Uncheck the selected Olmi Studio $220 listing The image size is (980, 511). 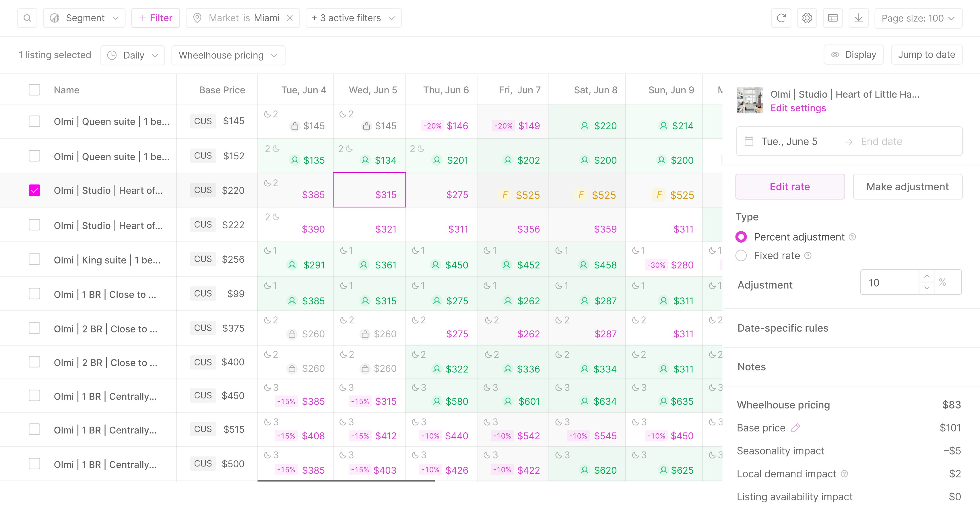point(35,190)
